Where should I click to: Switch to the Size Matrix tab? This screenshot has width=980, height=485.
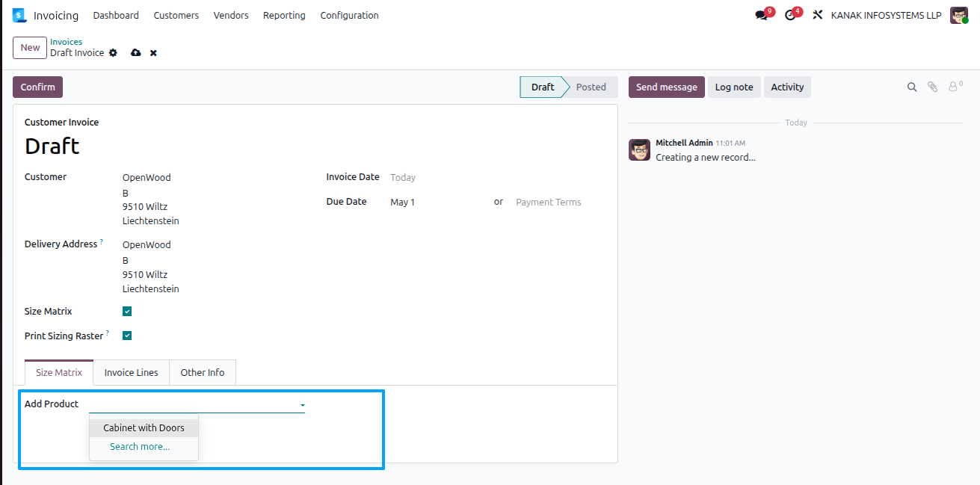click(x=59, y=372)
